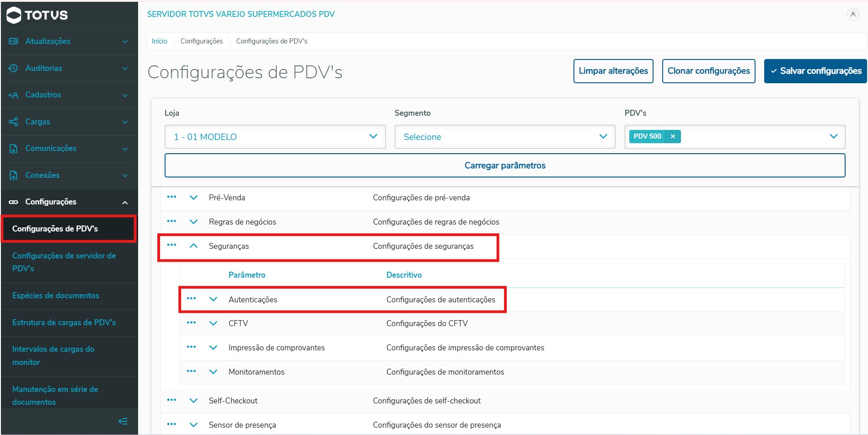Screen dimensions: 868x435
Task: Collapse the sidebar with the arrow icon
Action: (x=123, y=421)
